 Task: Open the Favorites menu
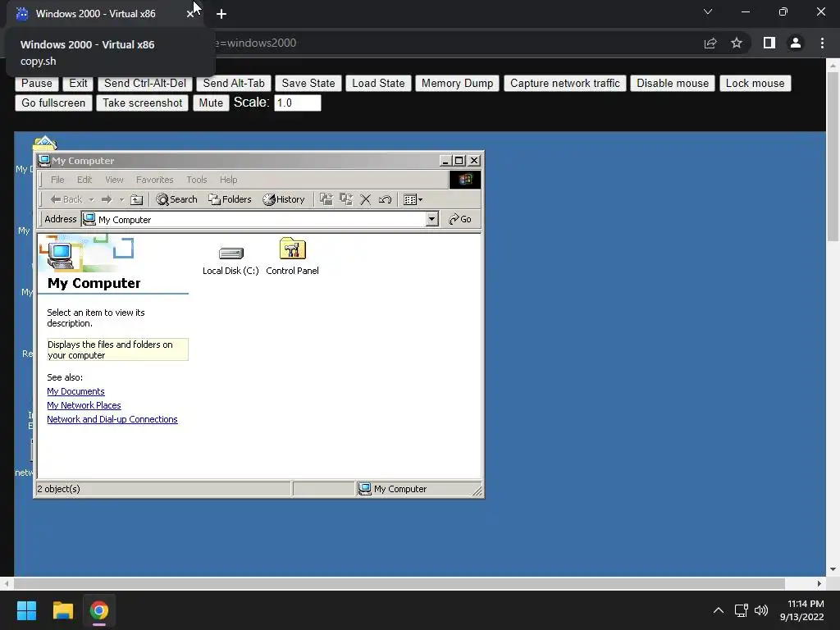click(155, 180)
